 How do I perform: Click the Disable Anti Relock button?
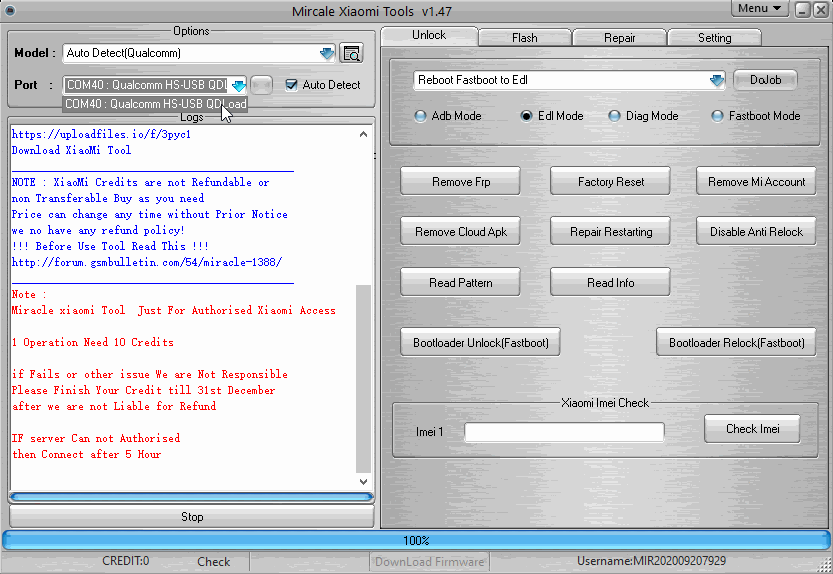click(x=756, y=232)
